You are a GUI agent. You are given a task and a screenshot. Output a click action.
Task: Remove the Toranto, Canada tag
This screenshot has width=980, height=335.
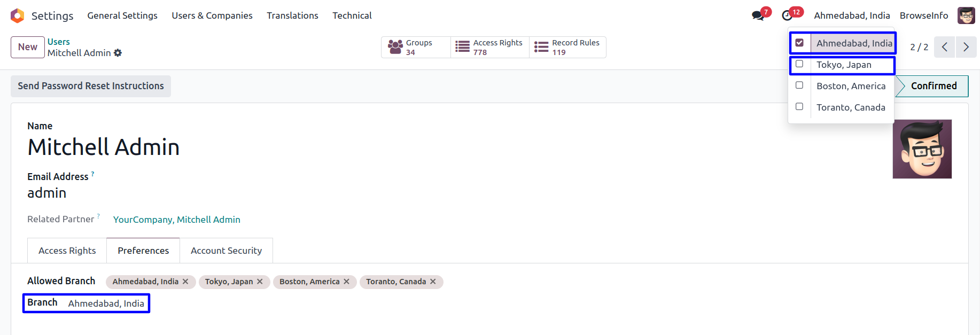433,282
